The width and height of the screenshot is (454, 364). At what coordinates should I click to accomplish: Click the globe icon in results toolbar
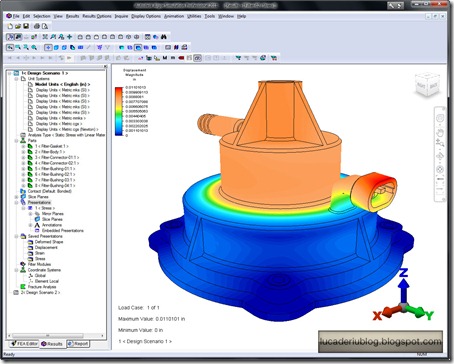263,58
